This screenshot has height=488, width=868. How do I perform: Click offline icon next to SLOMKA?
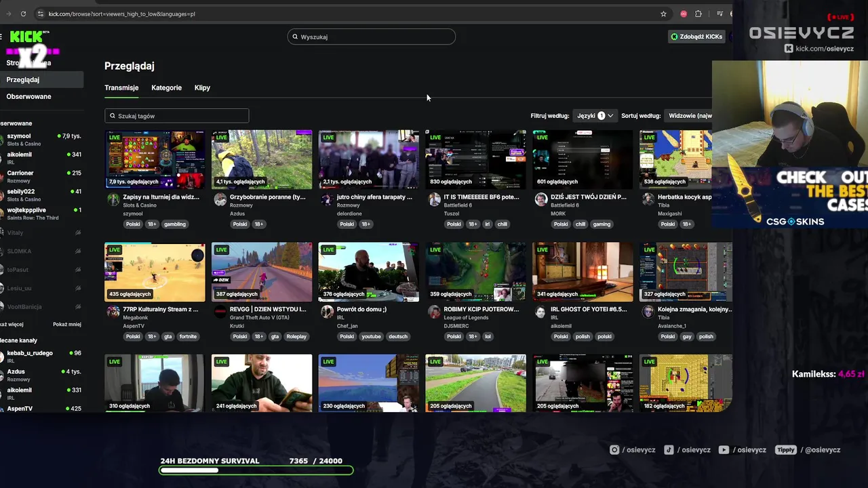pyautogui.click(x=78, y=251)
